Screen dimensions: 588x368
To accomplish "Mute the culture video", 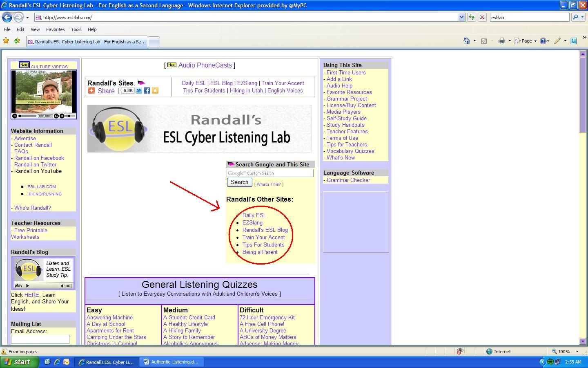I will 62,116.
